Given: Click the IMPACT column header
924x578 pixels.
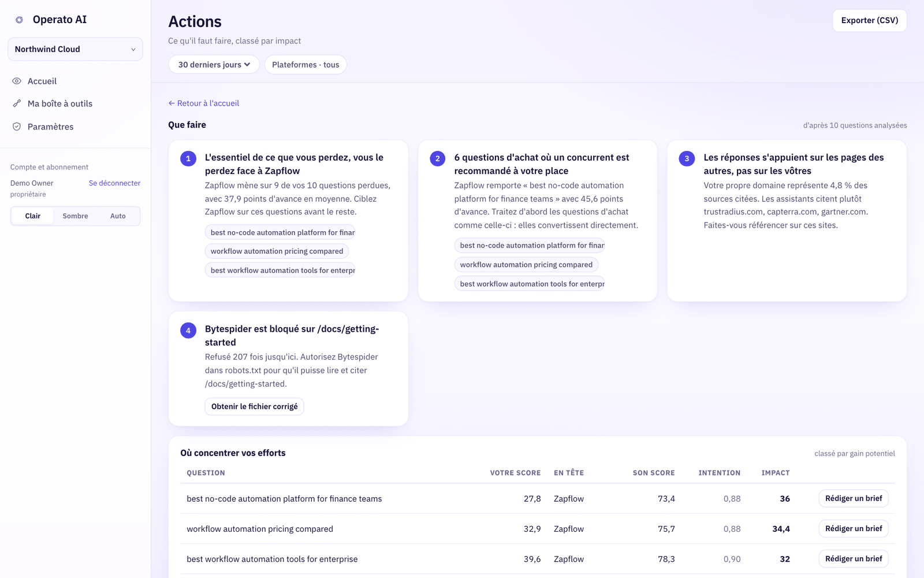Looking at the screenshot, I should click(775, 473).
